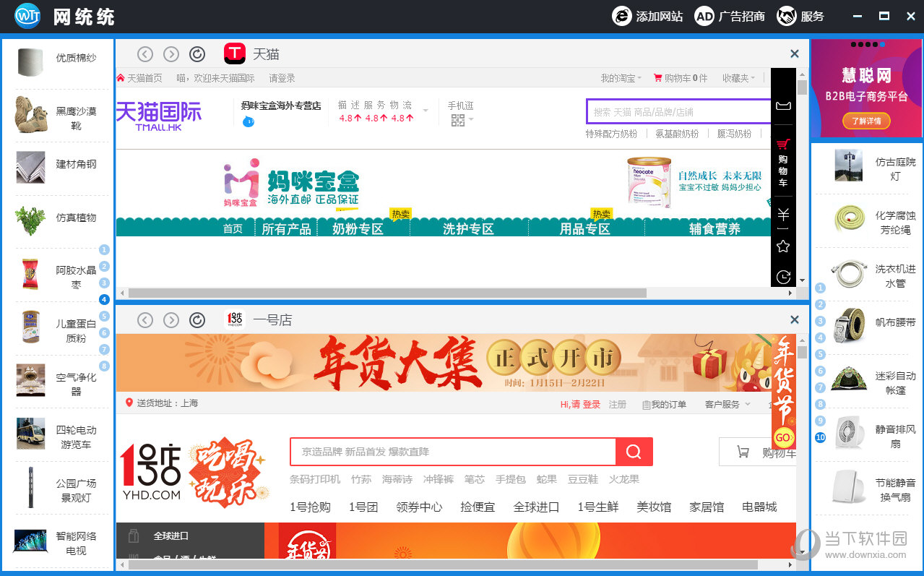Go forward in the 天猫 panel
Image resolution: width=924 pixels, height=576 pixels.
[x=171, y=54]
